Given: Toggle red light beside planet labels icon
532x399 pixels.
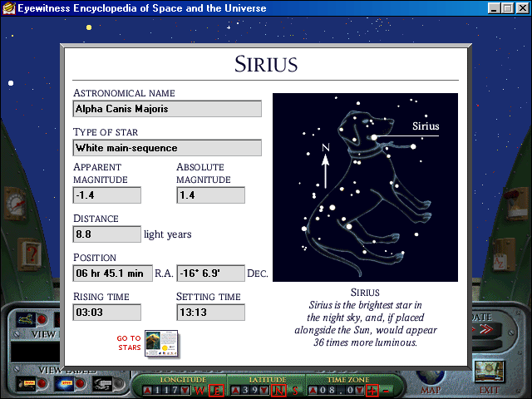Looking at the screenshot, I should click(42, 384).
